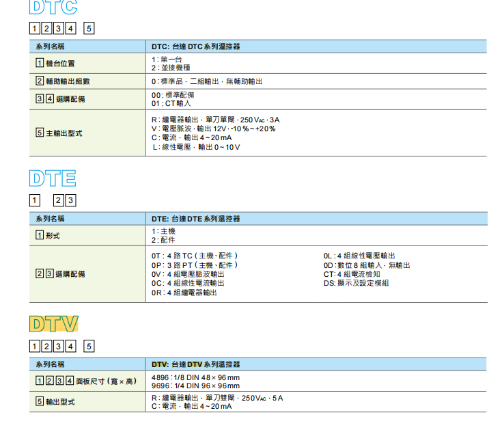Click the DTE section heading logo

pos(52,178)
